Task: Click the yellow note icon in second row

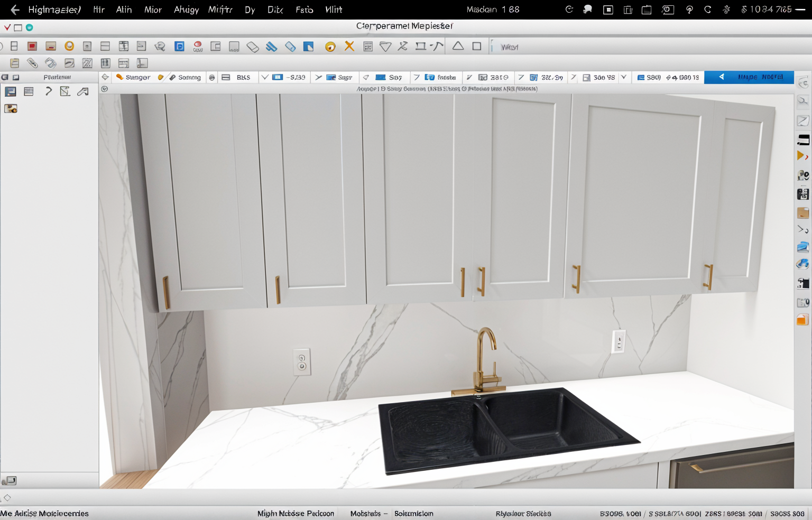Action: coord(15,63)
